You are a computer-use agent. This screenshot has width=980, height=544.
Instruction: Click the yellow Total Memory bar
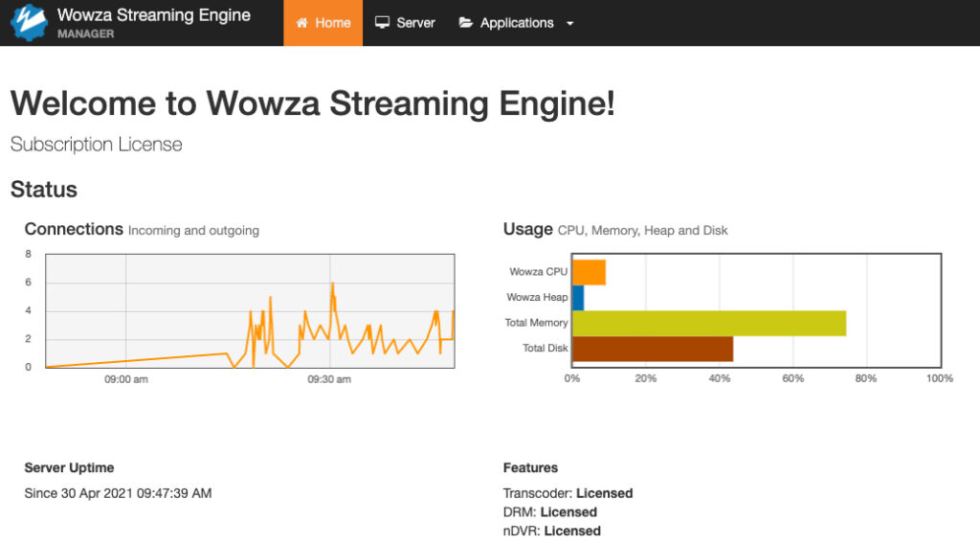(x=709, y=324)
